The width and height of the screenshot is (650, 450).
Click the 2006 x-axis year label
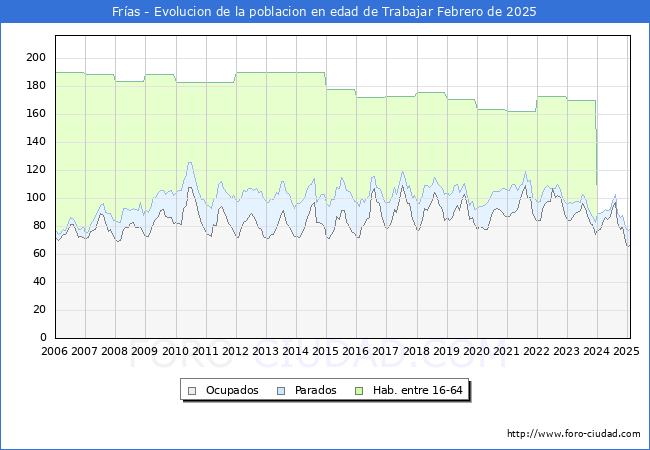(54, 351)
